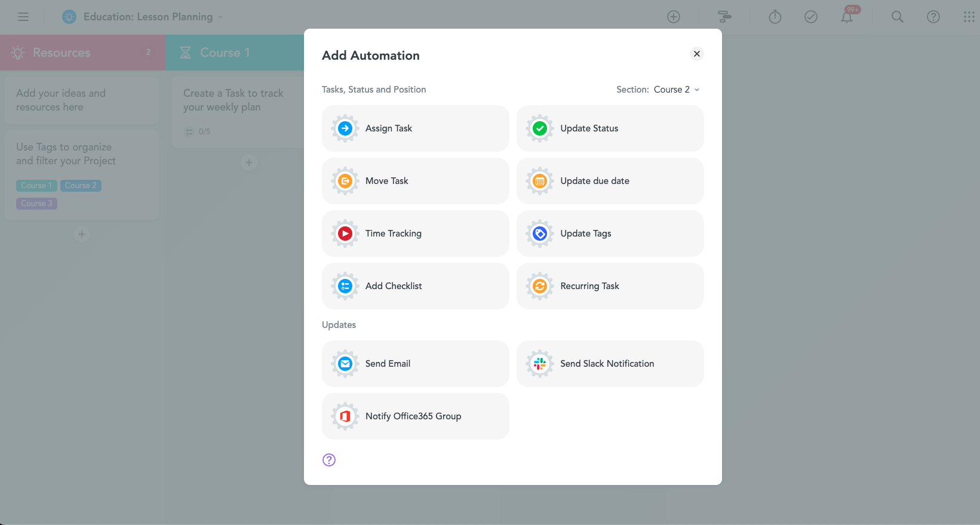Click the Education project lightbulb icon

69,17
